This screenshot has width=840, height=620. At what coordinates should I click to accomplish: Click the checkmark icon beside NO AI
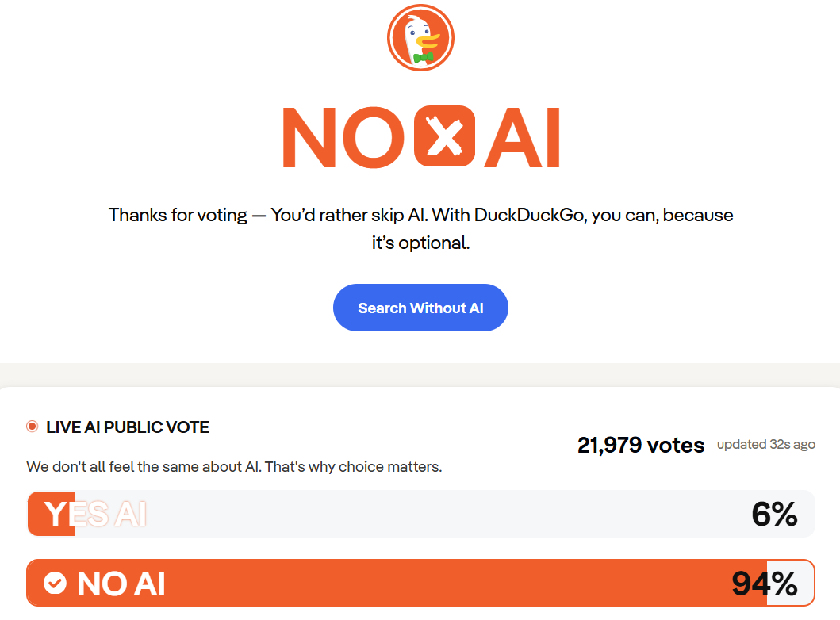pos(55,584)
